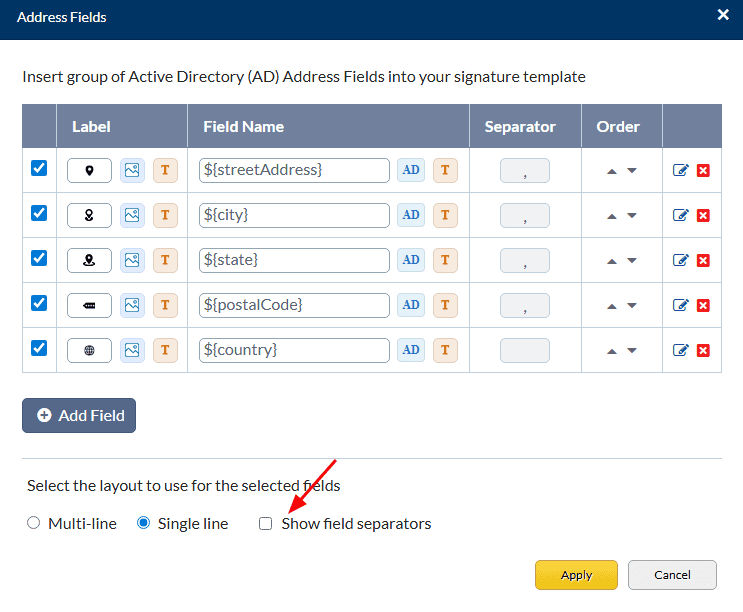
Task: Click the text T icon beside ${state} field
Action: 445,260
